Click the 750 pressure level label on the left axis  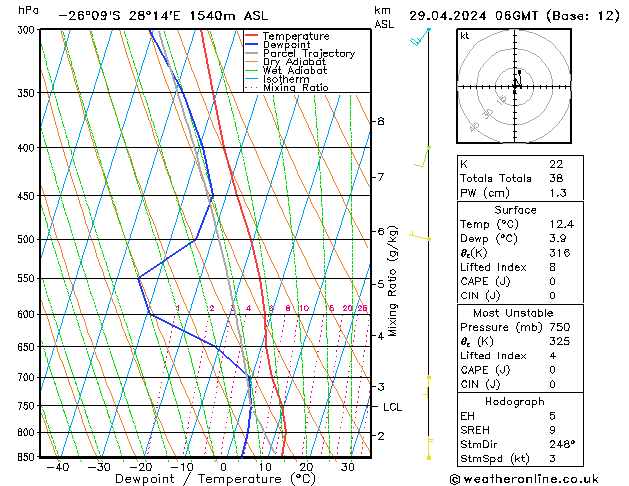[28, 406]
